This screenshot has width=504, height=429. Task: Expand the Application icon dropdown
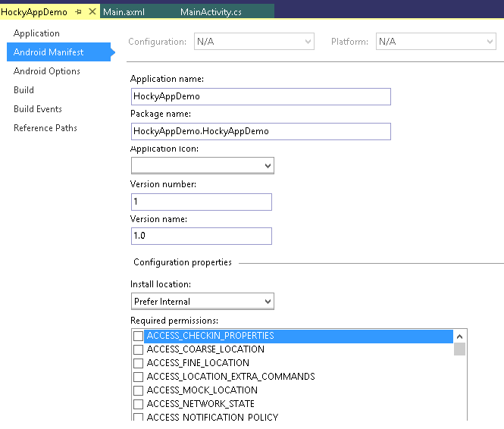coord(202,166)
